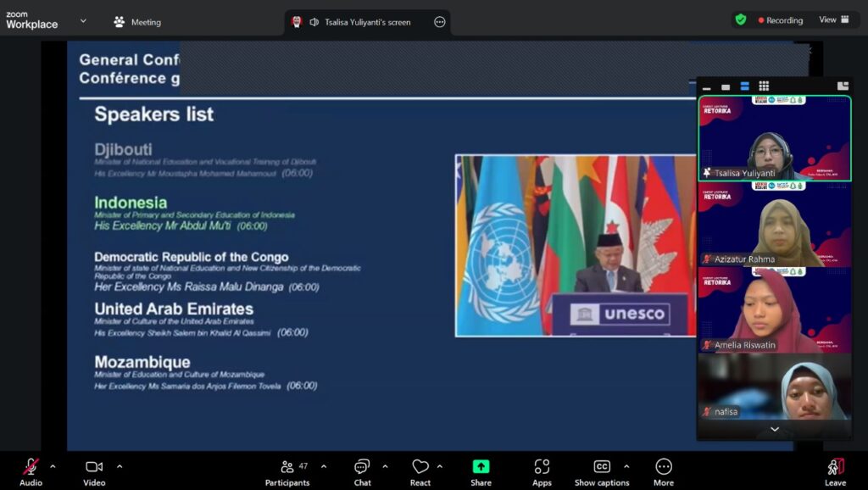Open the View layout menu
The width and height of the screenshot is (868, 490).
[x=833, y=20]
